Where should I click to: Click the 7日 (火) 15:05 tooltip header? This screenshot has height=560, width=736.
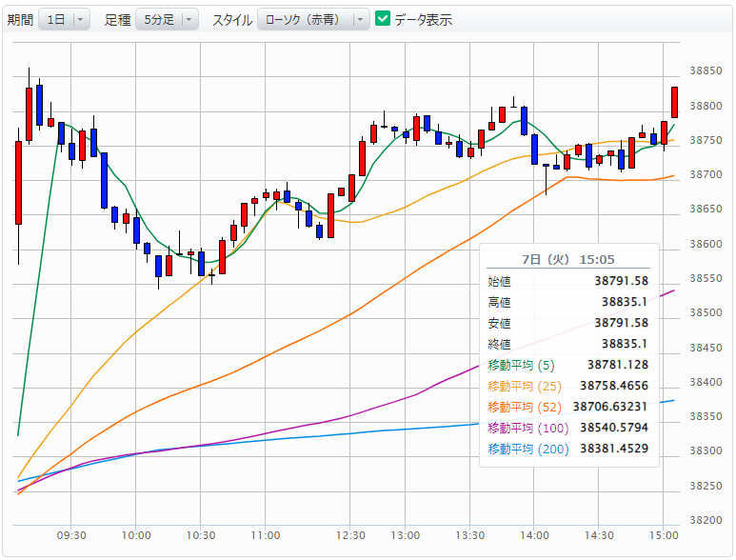567,259
